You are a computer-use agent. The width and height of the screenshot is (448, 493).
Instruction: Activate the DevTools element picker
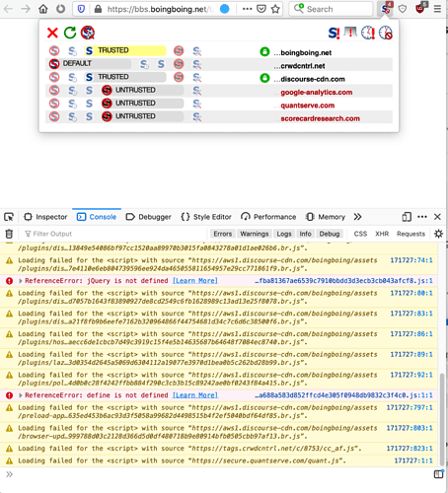[x=9, y=217]
